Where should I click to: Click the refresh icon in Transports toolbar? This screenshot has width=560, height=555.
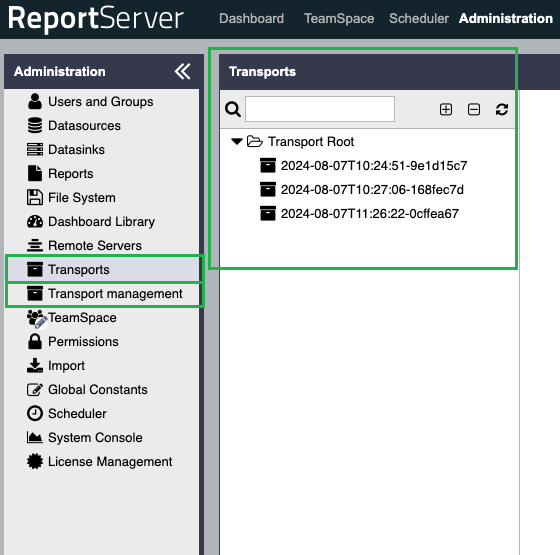click(502, 109)
